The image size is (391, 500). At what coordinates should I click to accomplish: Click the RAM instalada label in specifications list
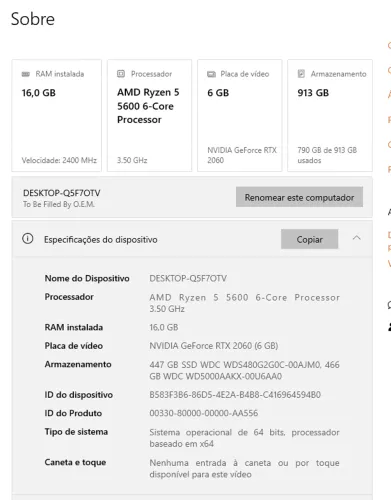(74, 327)
